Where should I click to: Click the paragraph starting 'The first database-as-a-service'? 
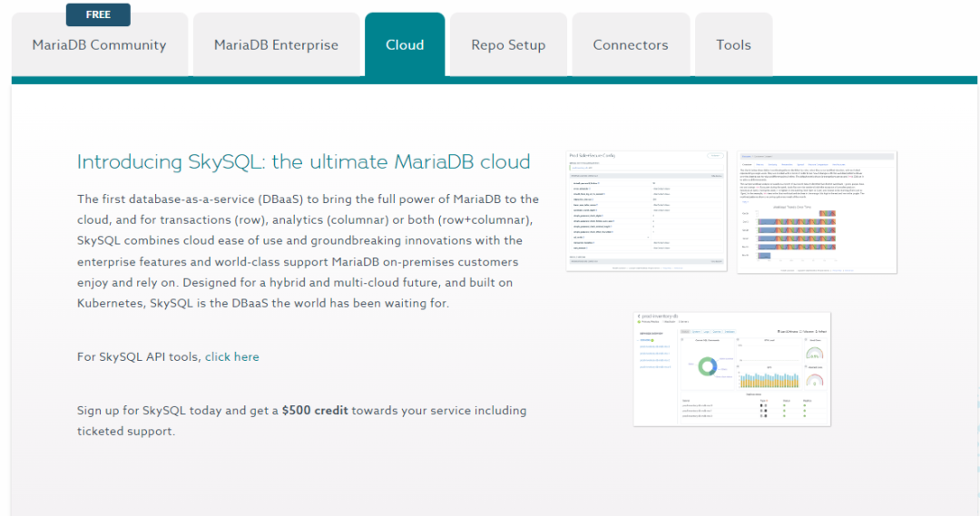[x=309, y=251]
